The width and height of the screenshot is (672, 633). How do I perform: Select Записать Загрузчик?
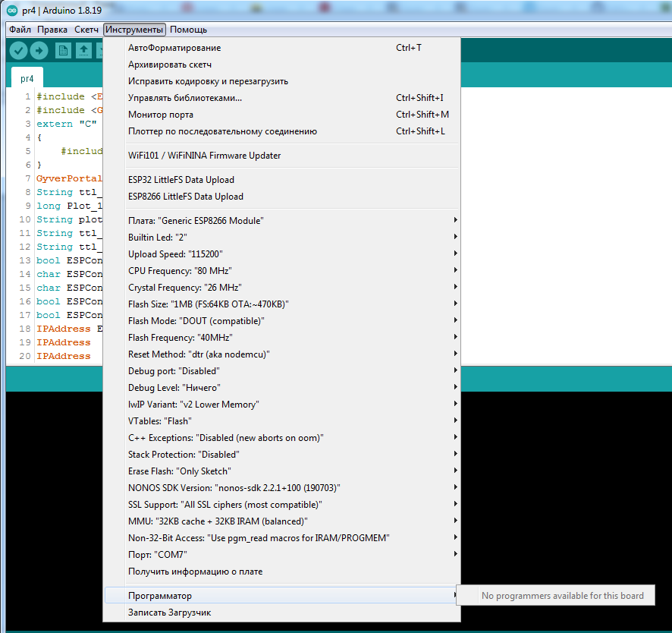tap(281, 613)
